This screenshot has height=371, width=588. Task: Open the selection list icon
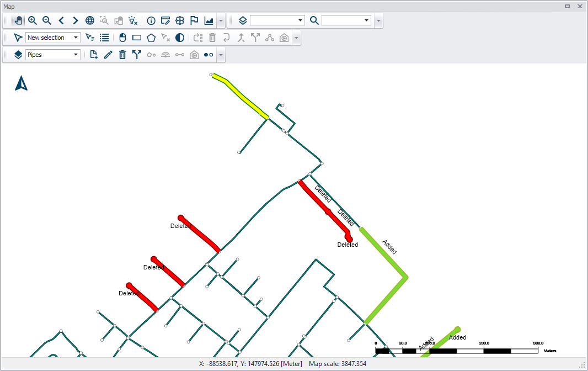tap(104, 38)
